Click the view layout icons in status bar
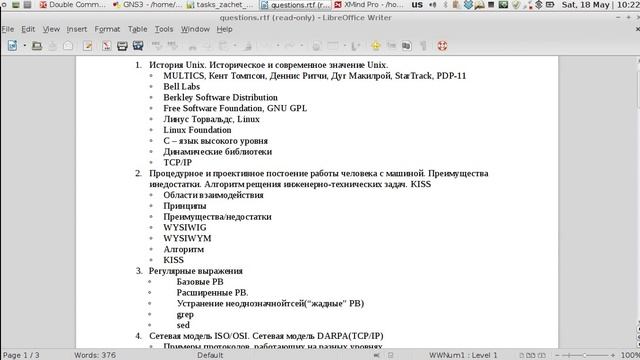Viewport: 640px width, 360px height. click(533, 355)
